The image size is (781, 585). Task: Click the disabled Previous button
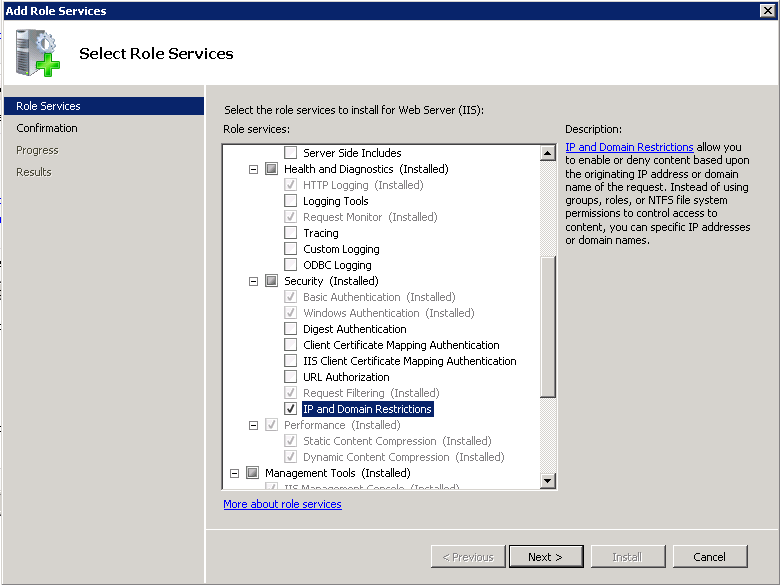[x=468, y=557]
